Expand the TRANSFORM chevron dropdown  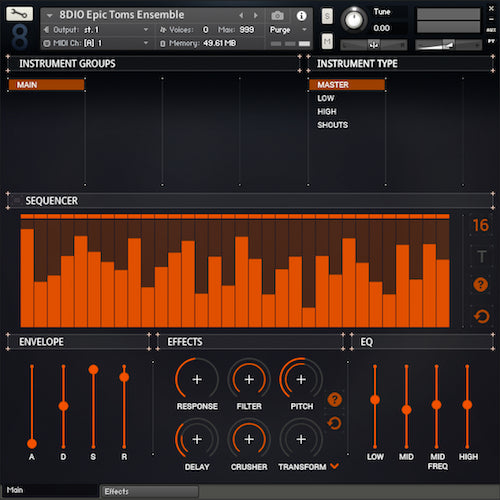334,466
